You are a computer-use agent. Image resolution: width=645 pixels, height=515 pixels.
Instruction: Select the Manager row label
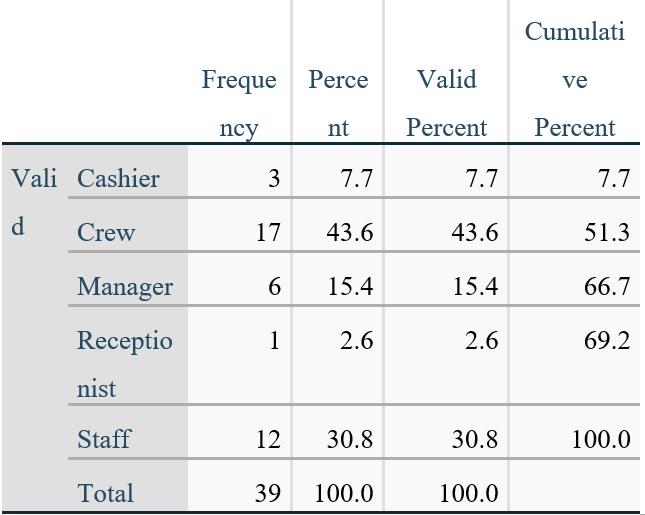coord(125,287)
